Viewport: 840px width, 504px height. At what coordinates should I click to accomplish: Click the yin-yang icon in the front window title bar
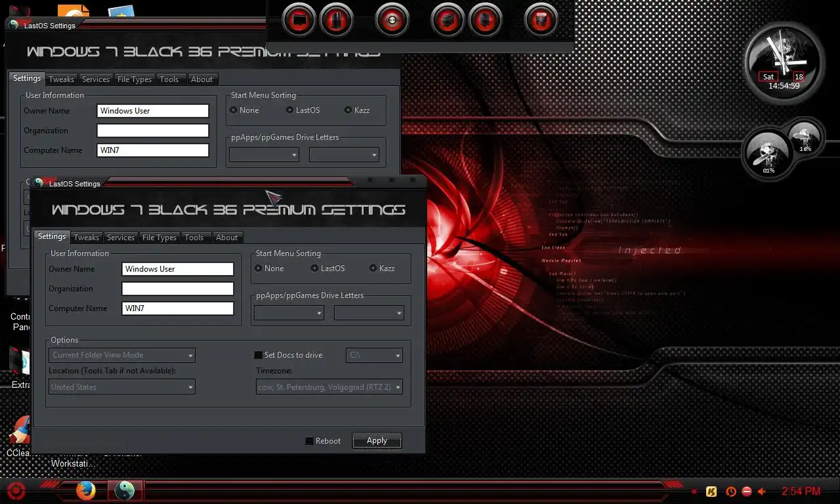tap(39, 183)
